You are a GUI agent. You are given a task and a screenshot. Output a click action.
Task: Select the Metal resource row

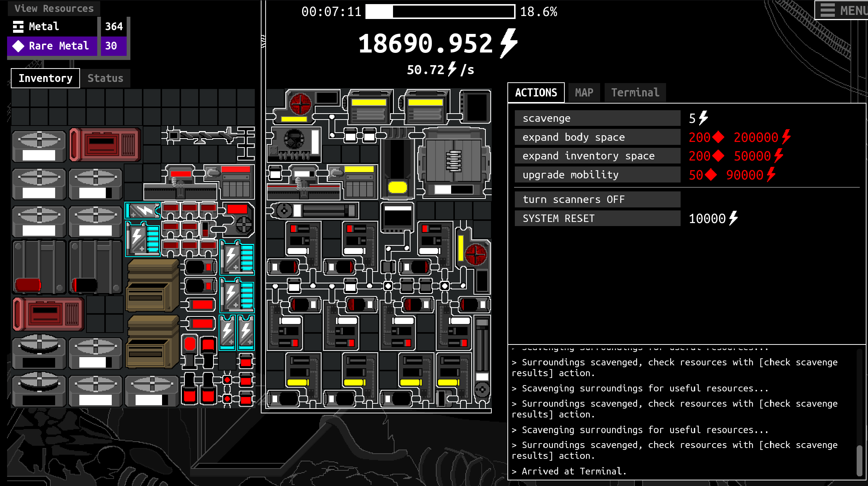(67, 26)
